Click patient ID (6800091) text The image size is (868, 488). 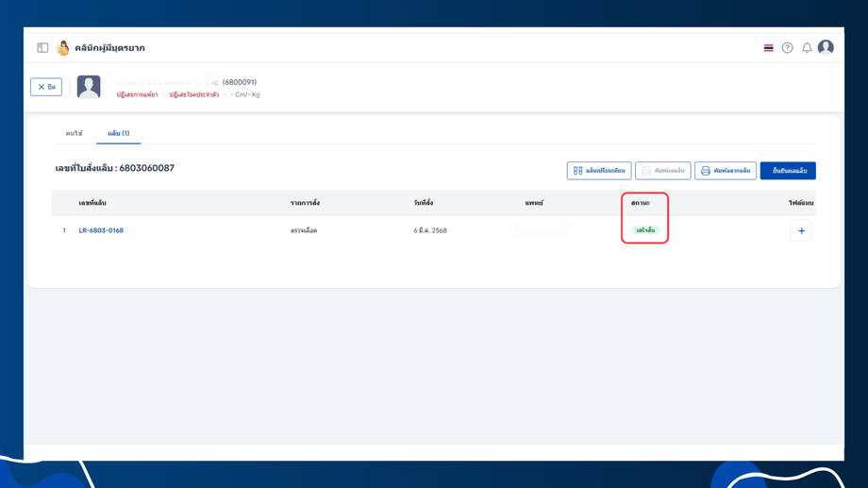[239, 82]
